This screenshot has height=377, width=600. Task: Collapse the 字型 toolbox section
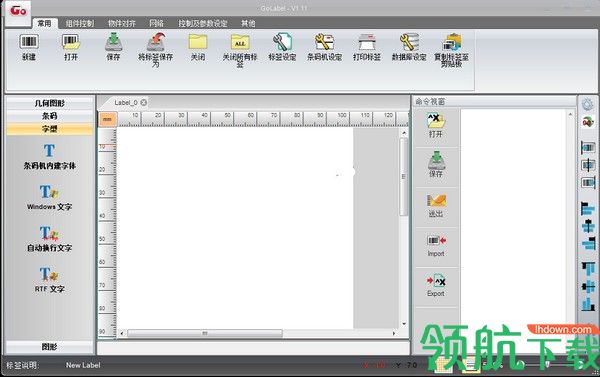(49, 129)
